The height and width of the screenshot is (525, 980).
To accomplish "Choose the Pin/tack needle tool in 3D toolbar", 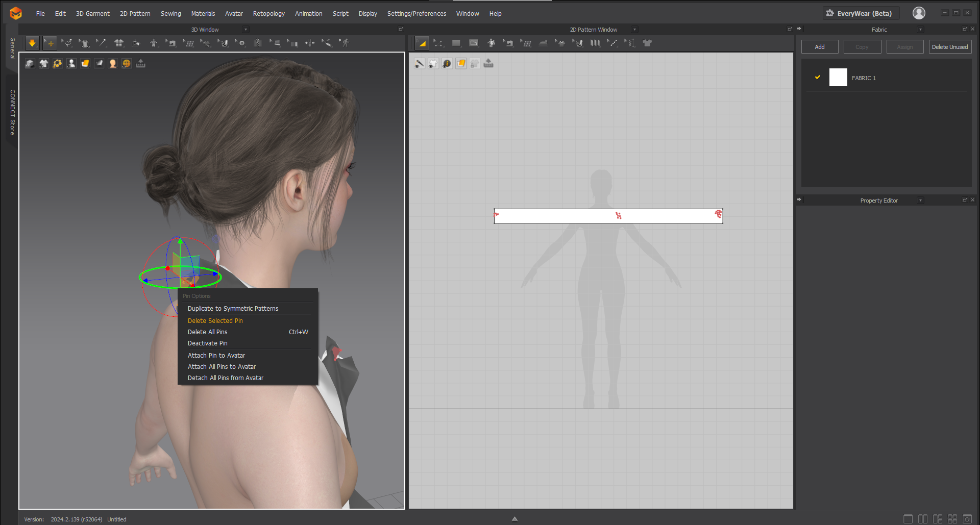I will pos(102,43).
